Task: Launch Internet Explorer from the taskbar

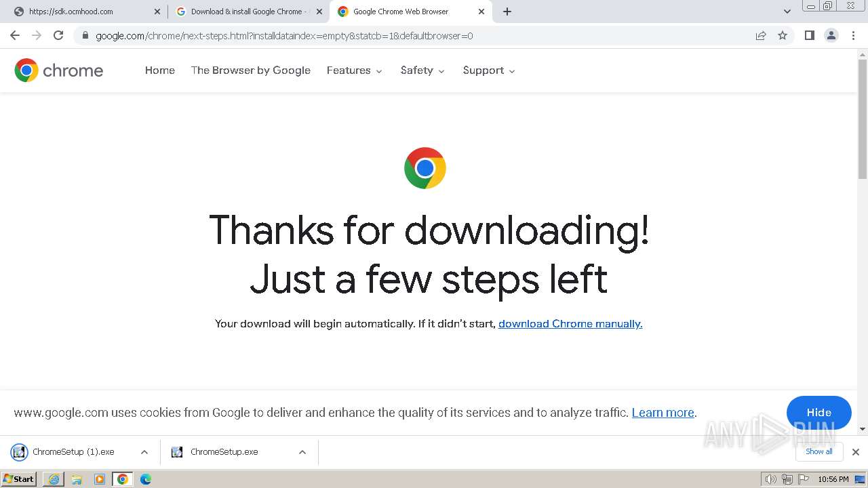Action: click(x=54, y=479)
